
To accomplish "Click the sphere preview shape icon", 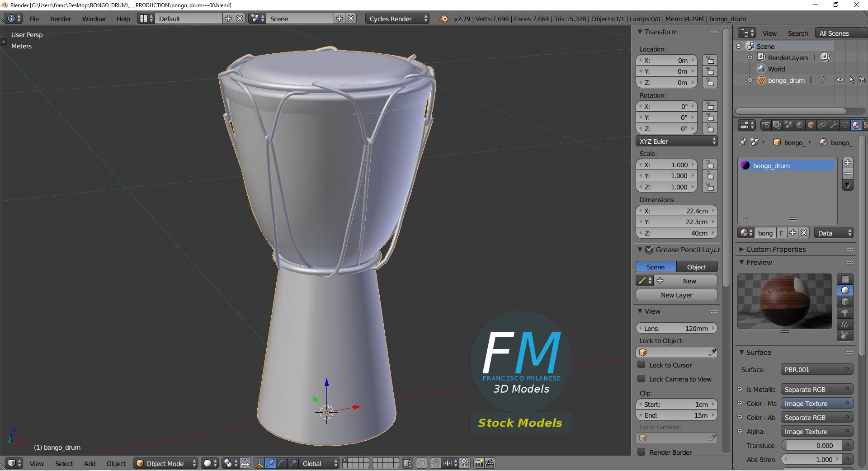I will (845, 290).
